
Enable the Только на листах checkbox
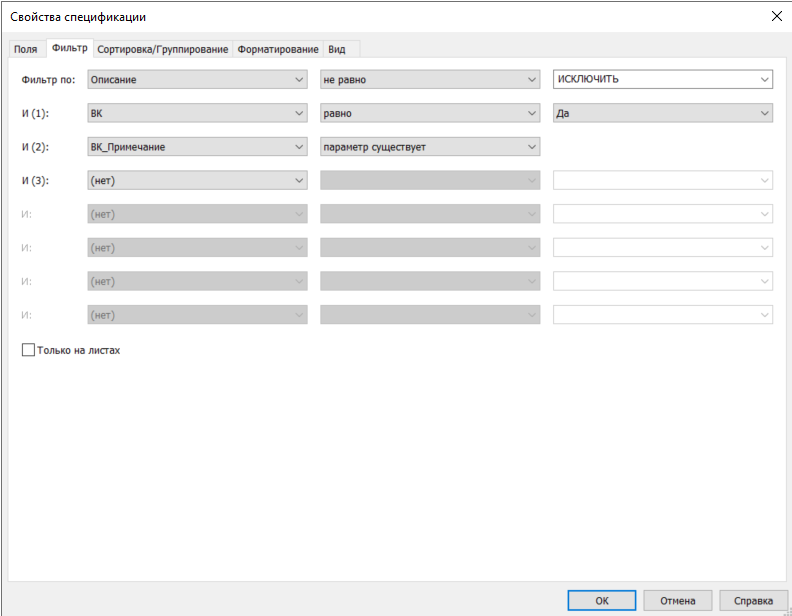click(x=28, y=351)
